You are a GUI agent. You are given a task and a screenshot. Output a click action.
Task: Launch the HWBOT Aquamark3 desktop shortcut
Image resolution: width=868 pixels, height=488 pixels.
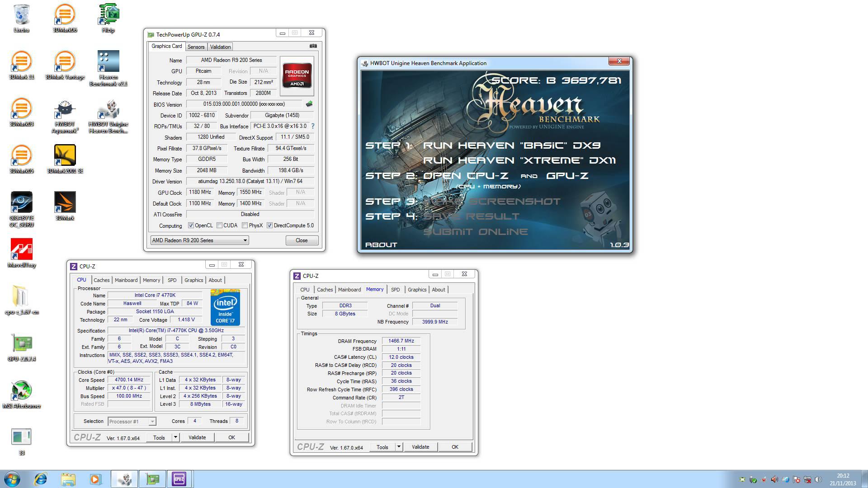[65, 116]
